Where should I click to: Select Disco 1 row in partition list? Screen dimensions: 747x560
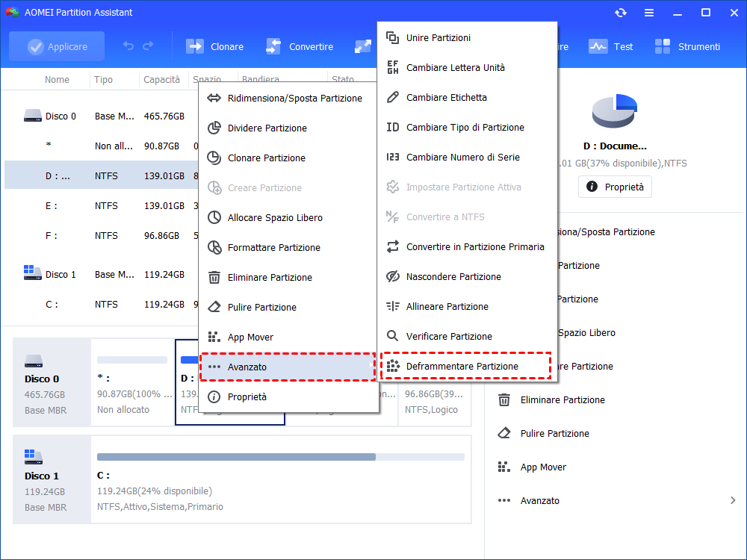point(101,275)
